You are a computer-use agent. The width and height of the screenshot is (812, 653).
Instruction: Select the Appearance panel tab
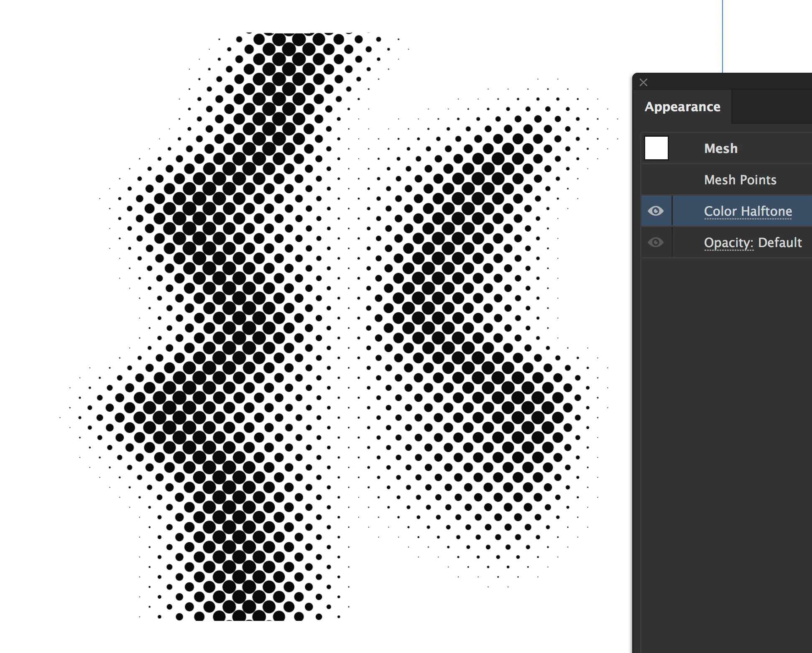click(x=682, y=107)
